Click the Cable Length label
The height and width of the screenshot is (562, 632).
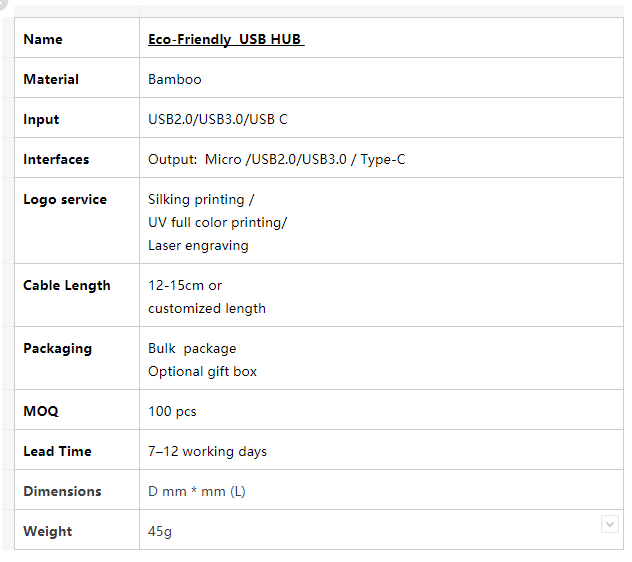67,285
